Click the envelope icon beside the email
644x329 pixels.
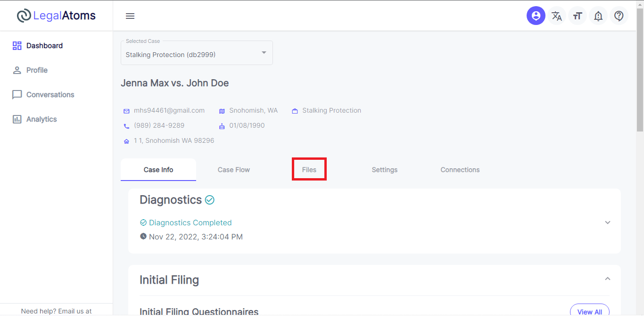[126, 111]
